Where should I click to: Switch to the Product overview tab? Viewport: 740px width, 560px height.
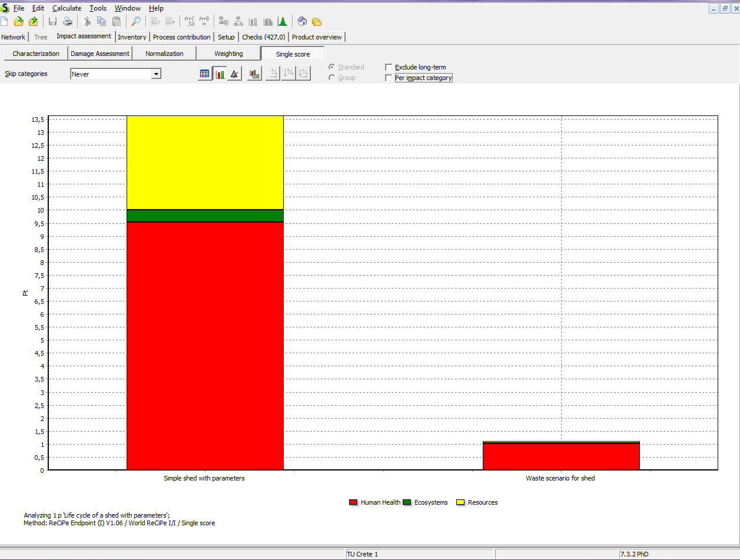[x=317, y=37]
